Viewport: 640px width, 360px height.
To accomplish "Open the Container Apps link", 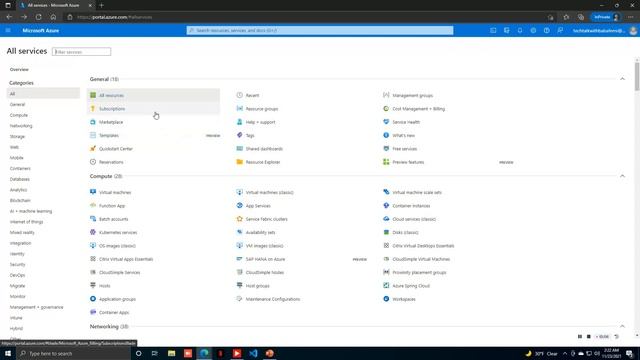I will [x=114, y=313].
